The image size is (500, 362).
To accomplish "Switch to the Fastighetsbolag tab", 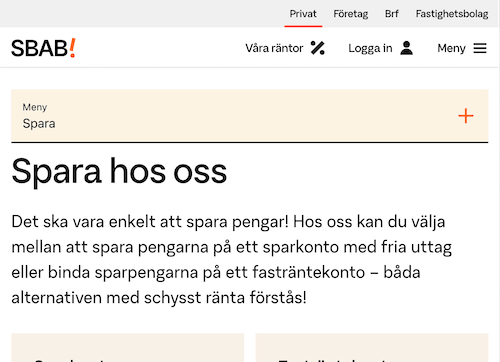I will pos(452,14).
